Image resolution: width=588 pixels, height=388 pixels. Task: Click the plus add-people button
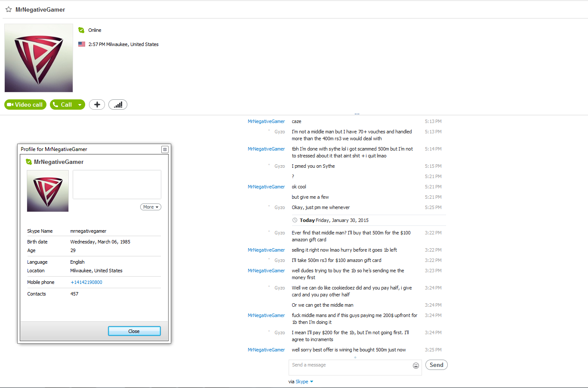tap(97, 105)
